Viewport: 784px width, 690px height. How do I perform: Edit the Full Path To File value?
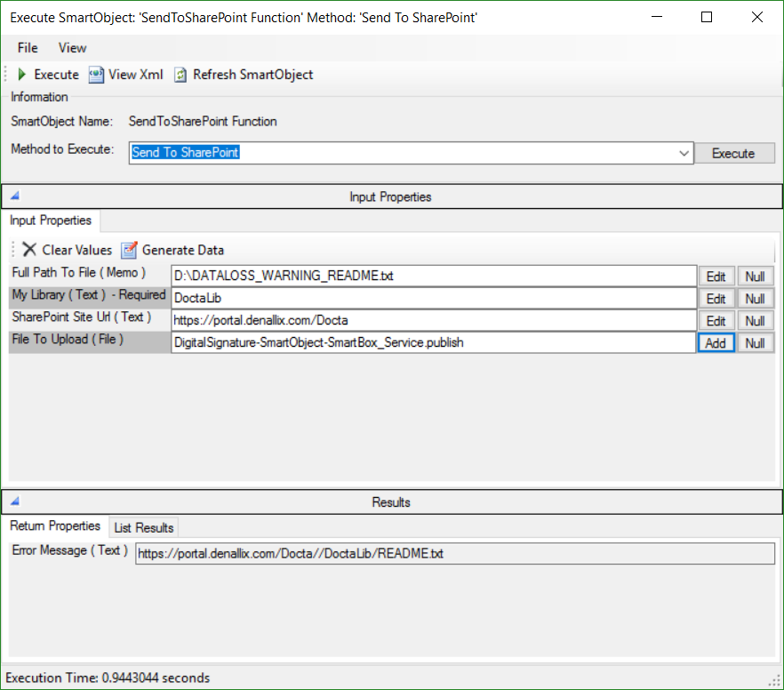(716, 276)
